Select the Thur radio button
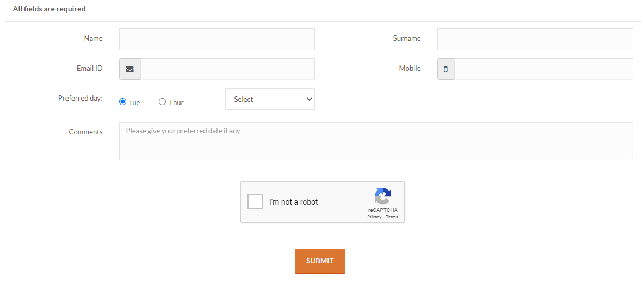Screen dimensions: 644x282 (x=162, y=102)
